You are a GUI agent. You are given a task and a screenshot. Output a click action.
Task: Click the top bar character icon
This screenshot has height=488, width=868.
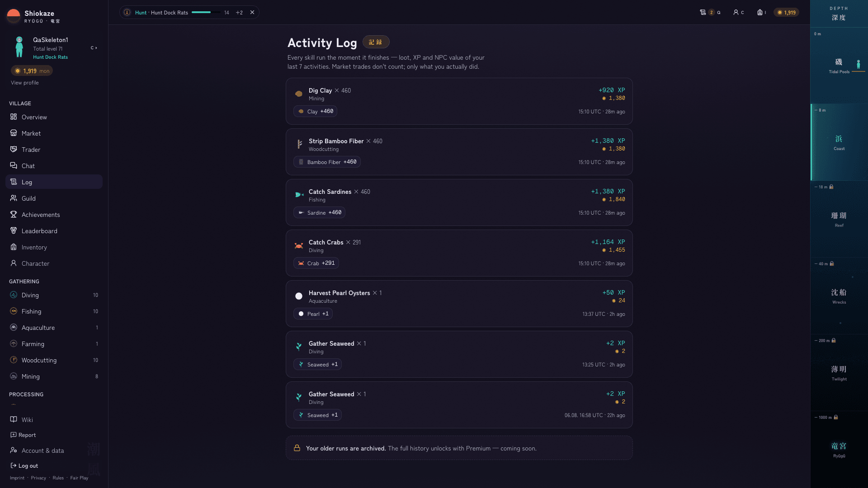pos(736,12)
